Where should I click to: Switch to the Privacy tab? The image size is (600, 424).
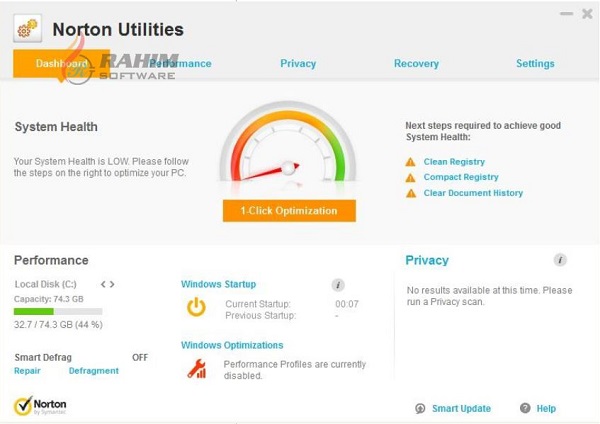pos(298,64)
